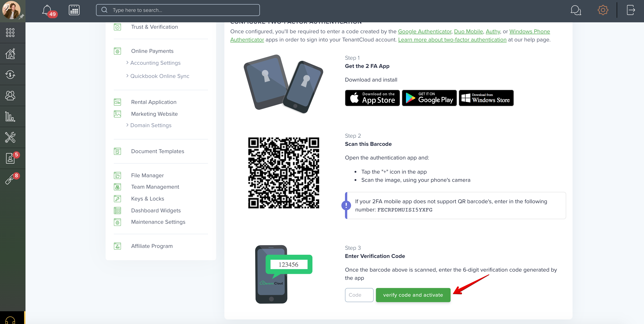Focus the Type here to search field

tap(178, 10)
